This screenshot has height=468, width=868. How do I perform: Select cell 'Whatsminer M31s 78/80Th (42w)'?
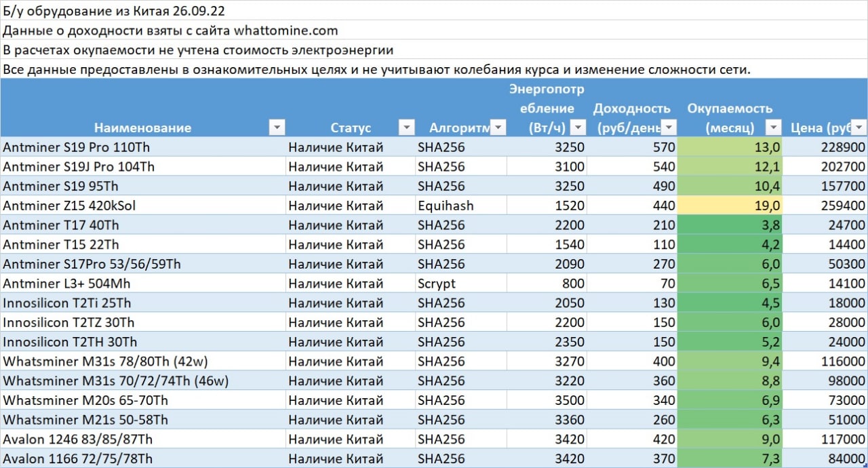click(142, 362)
